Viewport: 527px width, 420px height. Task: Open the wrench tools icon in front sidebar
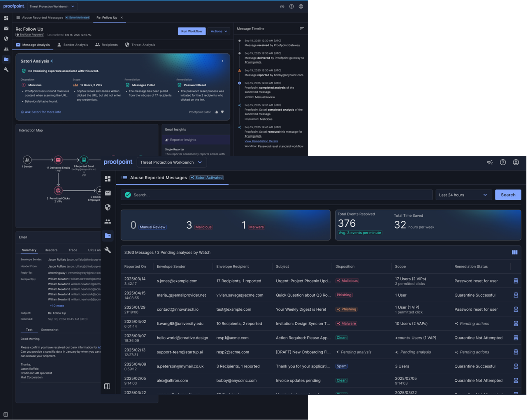point(108,250)
